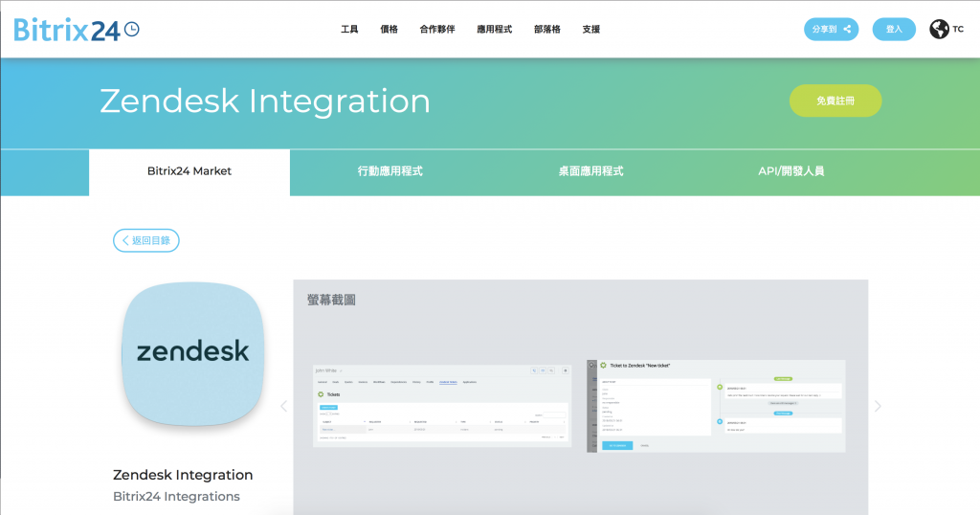Click the Zendesk Integration banner title

tap(265, 101)
